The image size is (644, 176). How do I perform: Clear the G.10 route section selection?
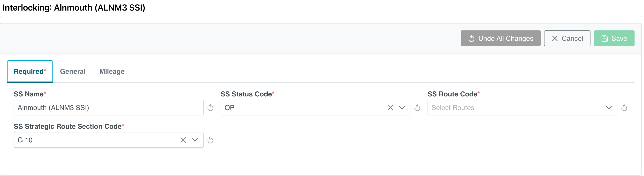coord(183,140)
